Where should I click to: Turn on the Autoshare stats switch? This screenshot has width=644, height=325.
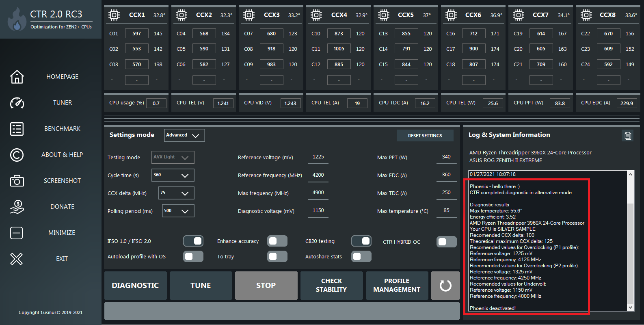[x=361, y=256]
